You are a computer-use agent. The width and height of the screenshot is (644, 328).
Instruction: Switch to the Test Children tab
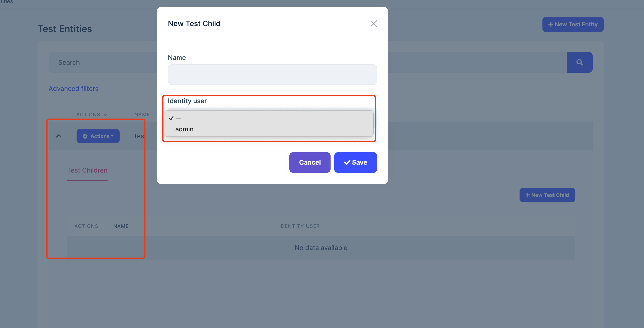point(87,170)
